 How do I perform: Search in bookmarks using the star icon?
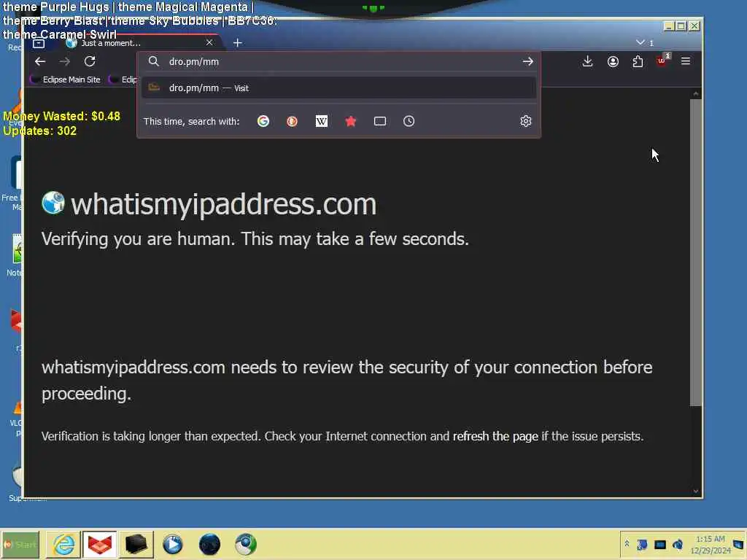pos(351,122)
